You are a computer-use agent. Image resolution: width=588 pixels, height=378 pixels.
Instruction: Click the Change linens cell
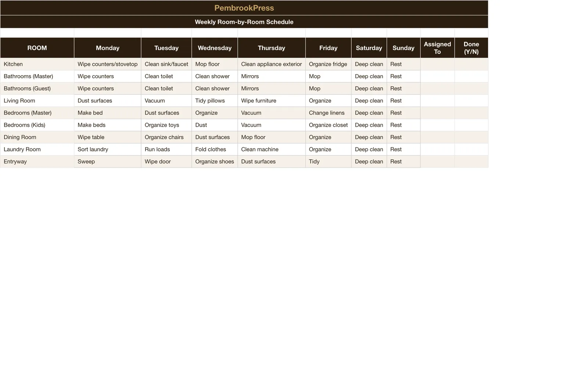coord(328,112)
